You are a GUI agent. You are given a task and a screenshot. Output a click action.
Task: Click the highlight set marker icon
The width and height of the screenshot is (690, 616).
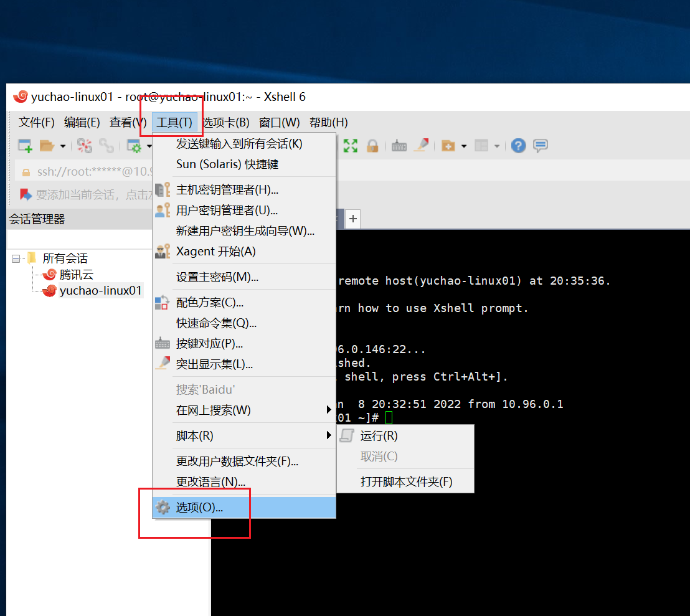point(422,146)
